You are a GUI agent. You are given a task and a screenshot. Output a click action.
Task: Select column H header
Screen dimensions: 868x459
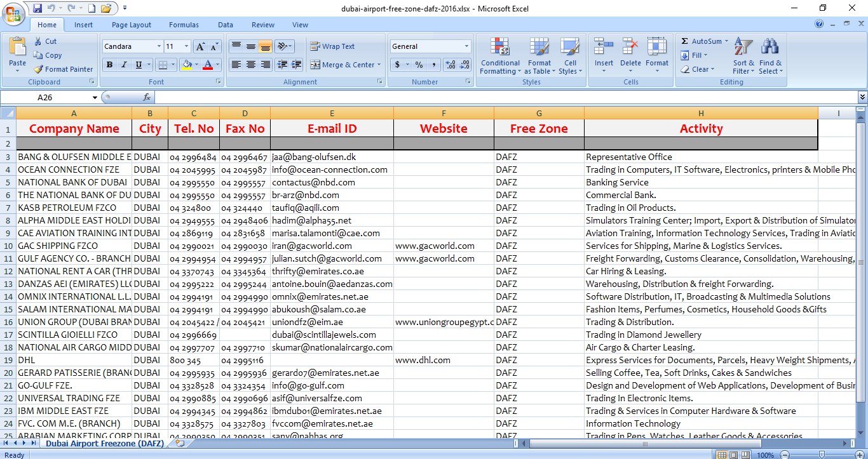pyautogui.click(x=701, y=113)
